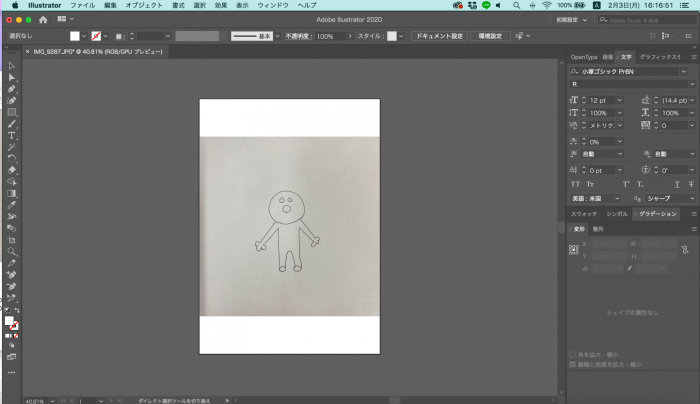The image size is (700, 404).
Task: Click the reference point locator grid
Action: [574, 248]
